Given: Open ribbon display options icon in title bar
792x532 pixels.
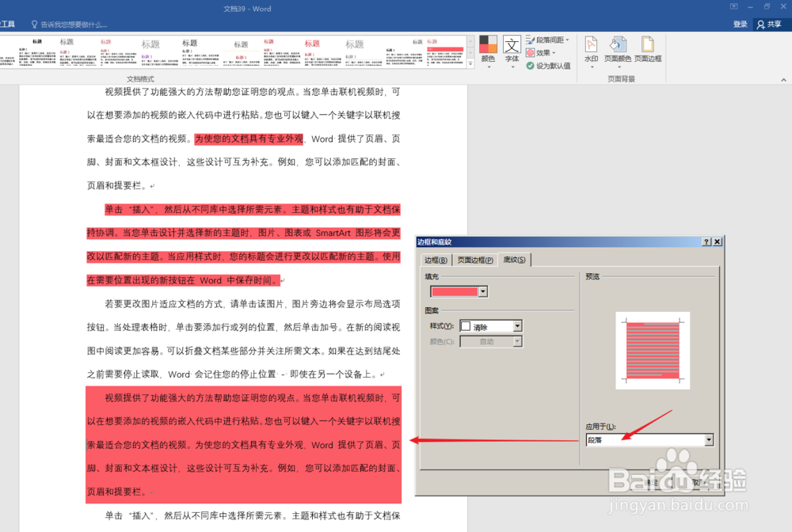Looking at the screenshot, I should click(734, 6).
